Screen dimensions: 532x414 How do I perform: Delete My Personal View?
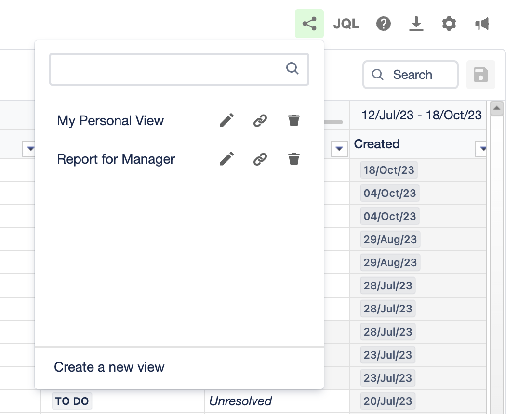294,120
